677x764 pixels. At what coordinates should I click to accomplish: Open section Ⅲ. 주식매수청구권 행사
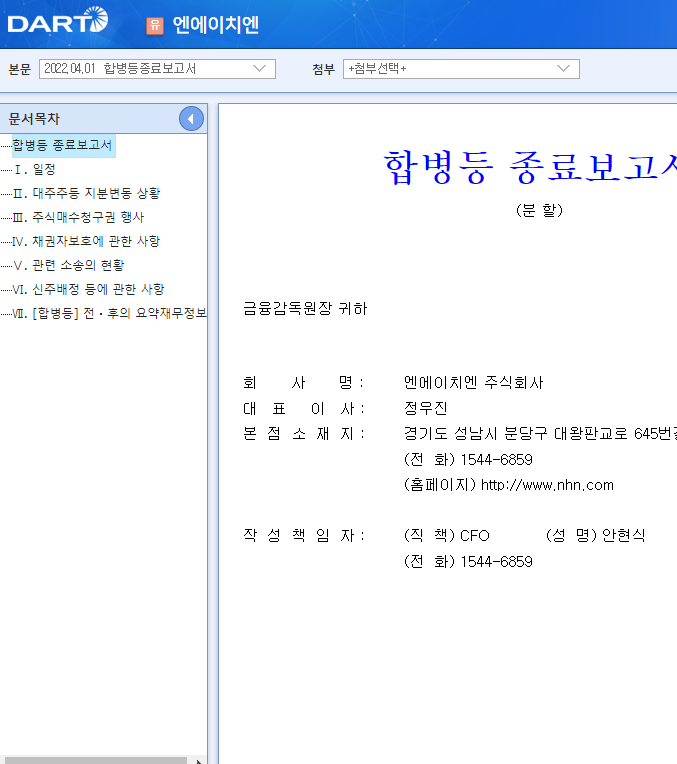pyautogui.click(x=78, y=217)
